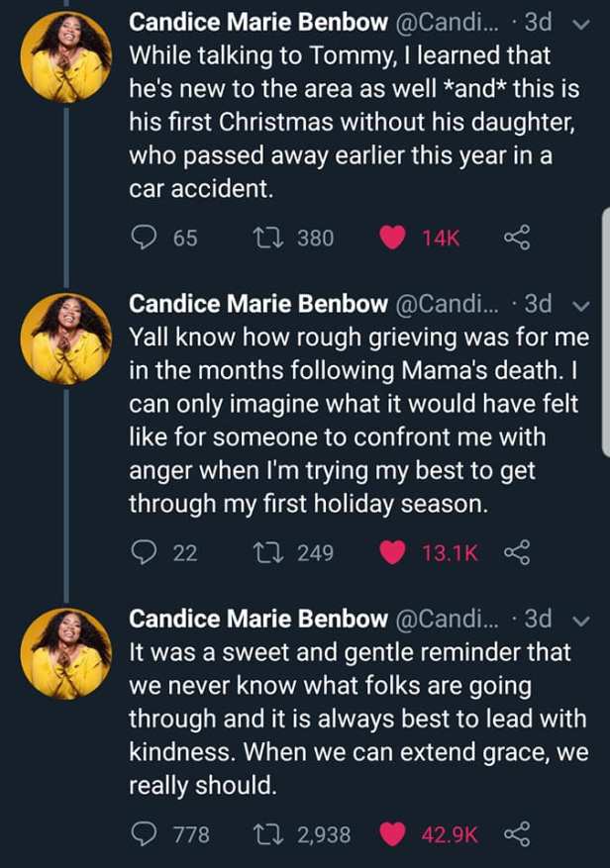Image resolution: width=610 pixels, height=868 pixels.
Task: Reply to the tweet with 65 comments
Action: tap(145, 238)
